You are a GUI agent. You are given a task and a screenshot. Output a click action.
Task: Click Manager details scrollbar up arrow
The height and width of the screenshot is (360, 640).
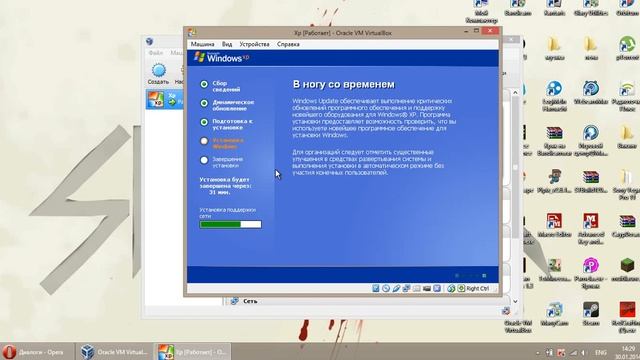(515, 93)
